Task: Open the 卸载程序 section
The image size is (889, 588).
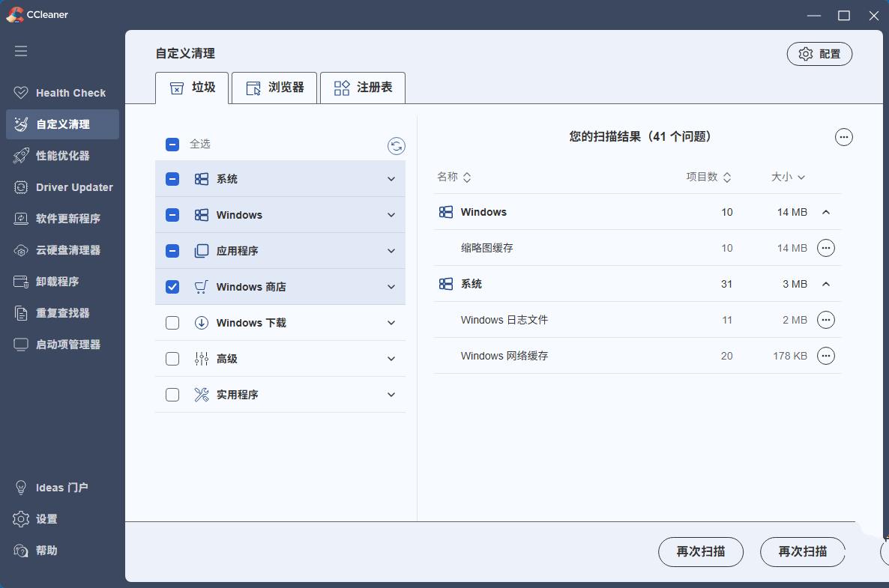Action: [58, 281]
